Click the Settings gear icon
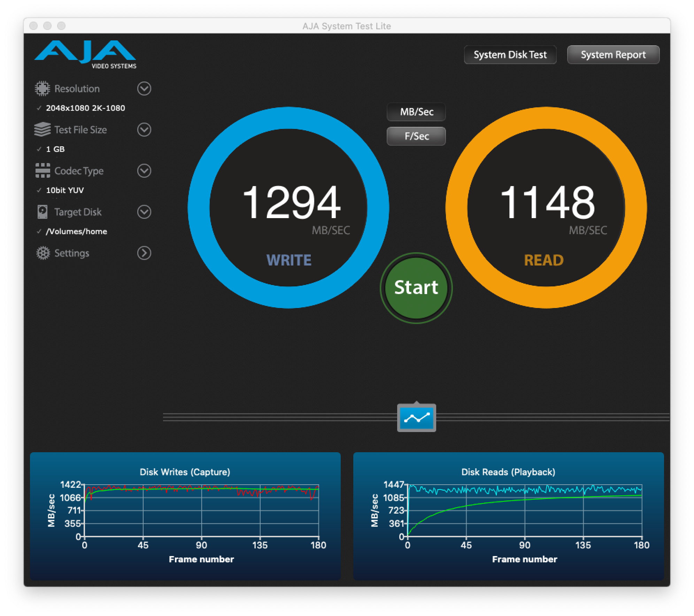This screenshot has height=616, width=694. pos(43,253)
